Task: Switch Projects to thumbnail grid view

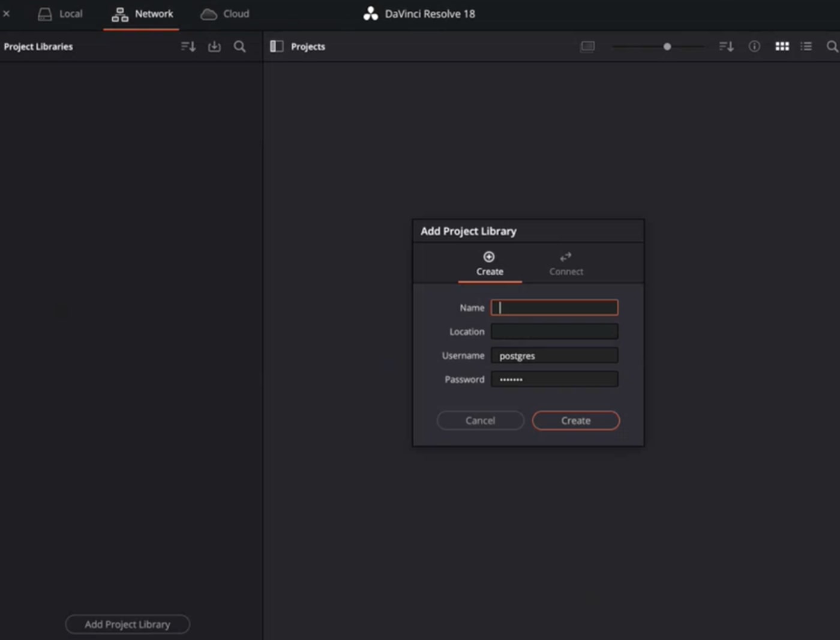Action: coord(782,46)
